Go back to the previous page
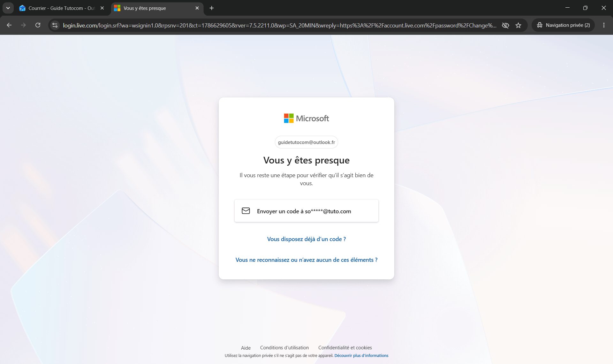Image resolution: width=613 pixels, height=364 pixels. 9,25
